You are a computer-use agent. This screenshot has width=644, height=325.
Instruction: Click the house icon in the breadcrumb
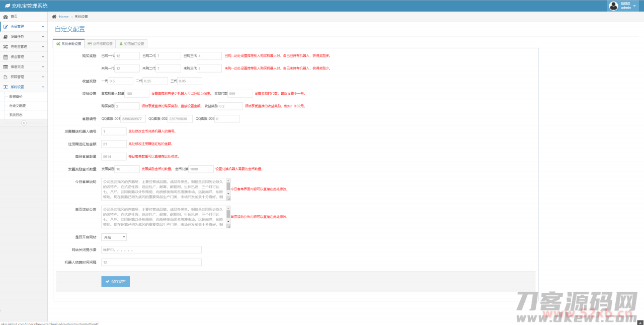(54, 17)
